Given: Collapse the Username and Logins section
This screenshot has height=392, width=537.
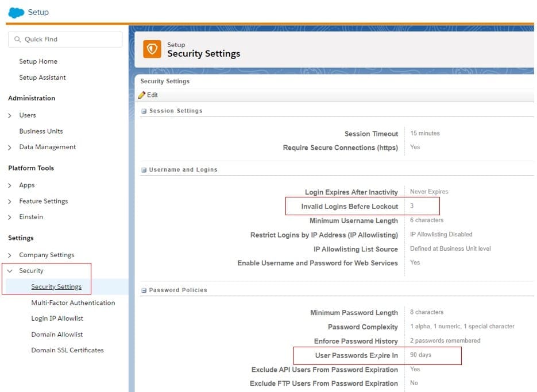Looking at the screenshot, I should [144, 170].
